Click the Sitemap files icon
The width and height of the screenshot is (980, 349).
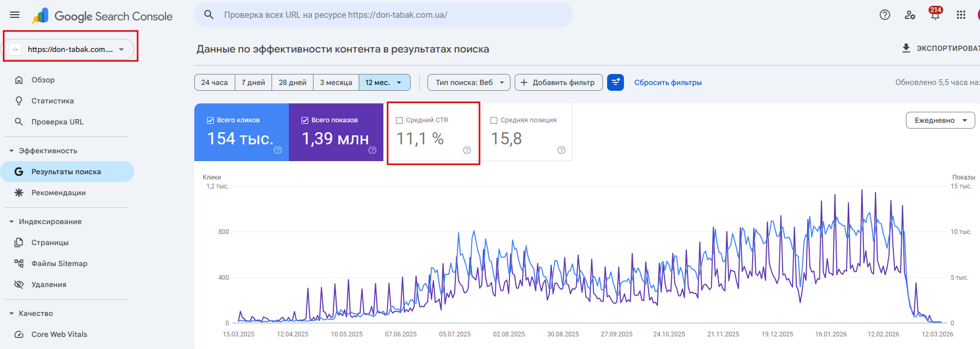[x=19, y=263]
